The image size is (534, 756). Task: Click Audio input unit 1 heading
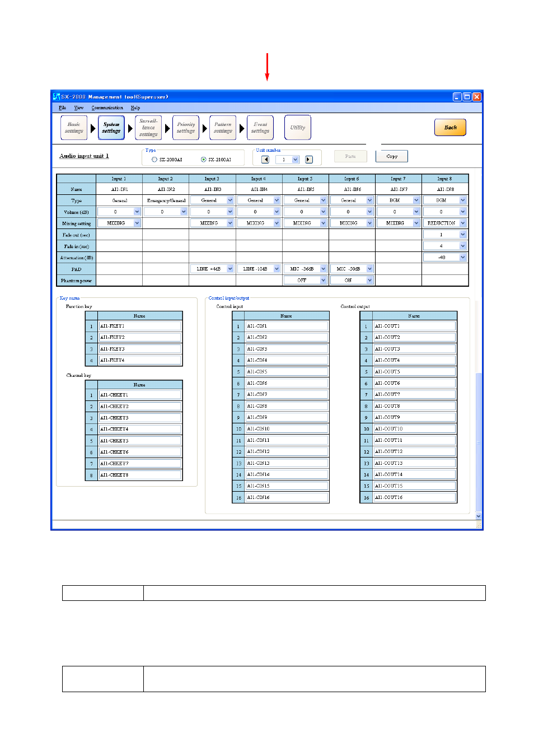84,156
